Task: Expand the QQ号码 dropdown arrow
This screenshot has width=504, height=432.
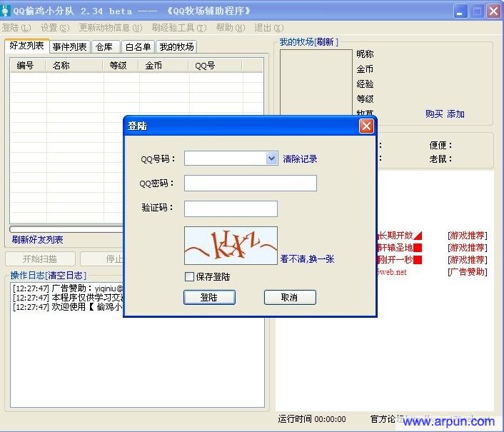Action: point(271,159)
